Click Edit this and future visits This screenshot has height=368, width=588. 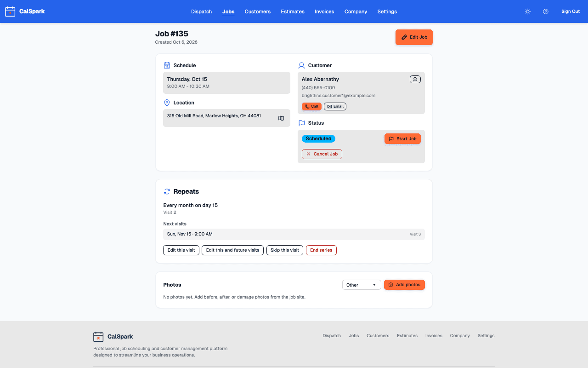click(232, 250)
